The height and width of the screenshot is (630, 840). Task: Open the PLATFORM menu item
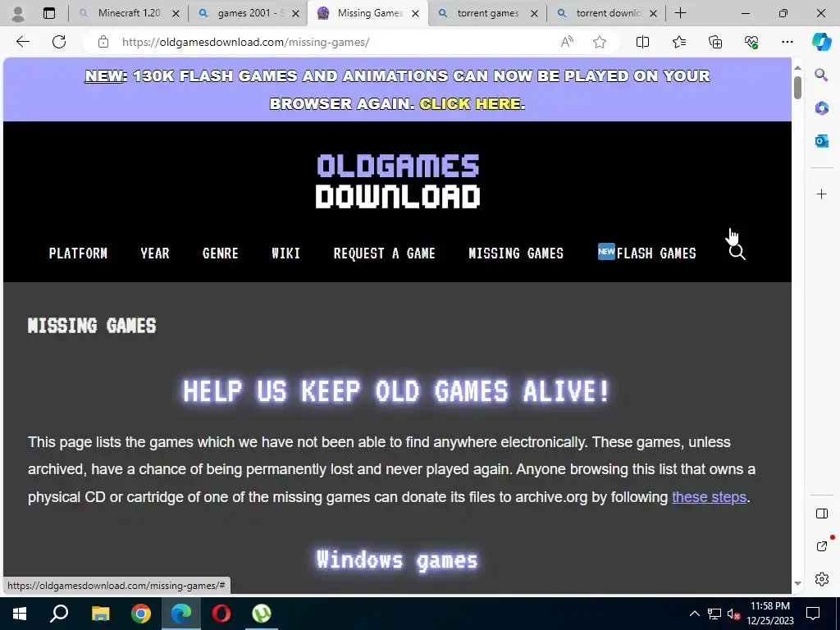tap(78, 253)
